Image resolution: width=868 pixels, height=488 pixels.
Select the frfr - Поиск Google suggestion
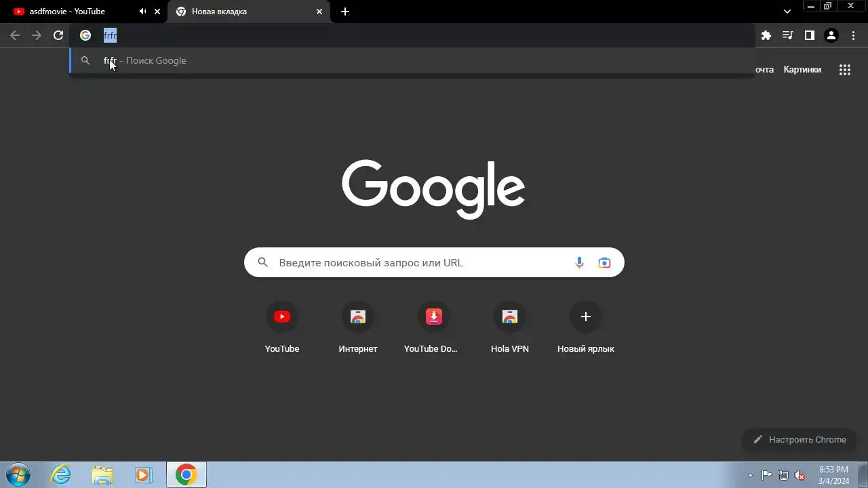coord(412,60)
